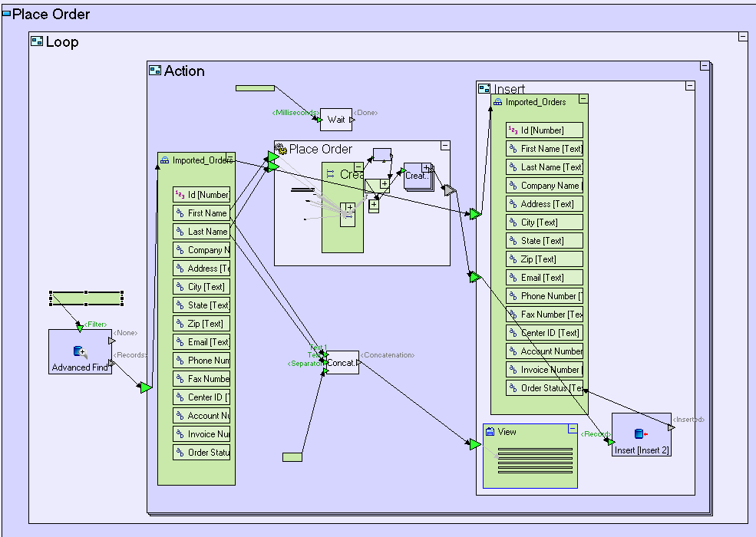The width and height of the screenshot is (756, 537).
Task: Click the Action container icon
Action: click(155, 71)
